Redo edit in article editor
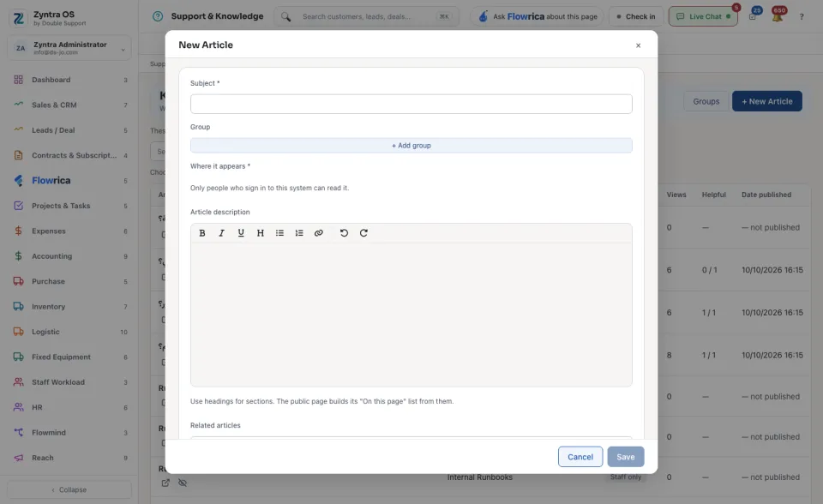 click(x=363, y=233)
